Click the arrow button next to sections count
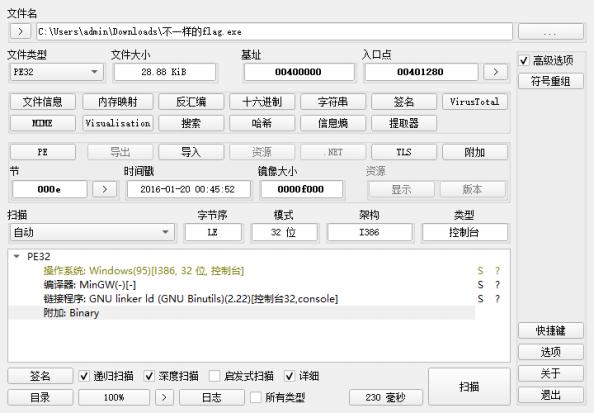 coord(105,189)
